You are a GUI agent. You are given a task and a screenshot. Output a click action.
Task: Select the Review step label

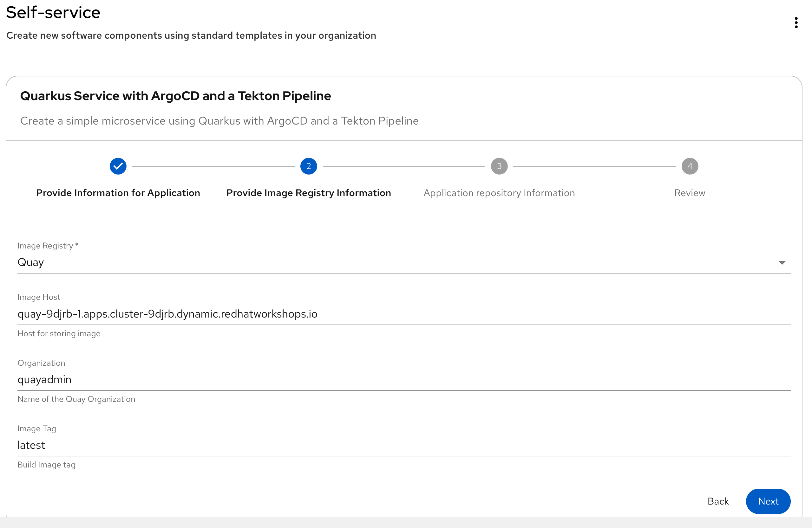click(x=690, y=193)
